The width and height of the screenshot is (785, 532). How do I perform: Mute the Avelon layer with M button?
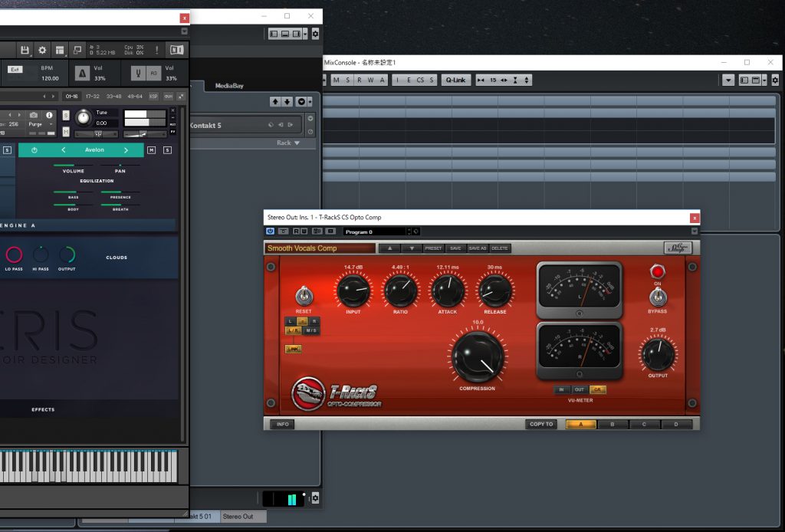point(152,149)
